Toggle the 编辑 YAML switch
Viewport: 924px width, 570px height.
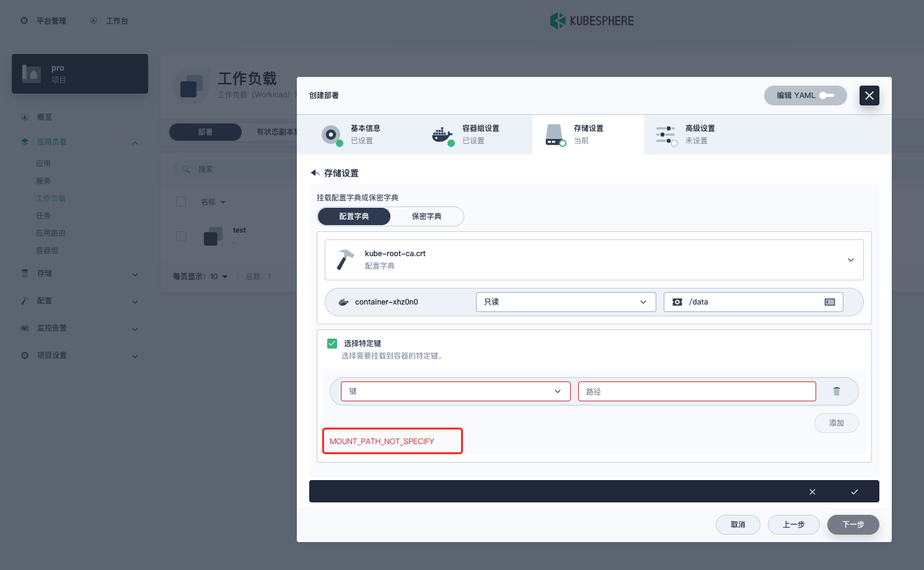[x=827, y=96]
